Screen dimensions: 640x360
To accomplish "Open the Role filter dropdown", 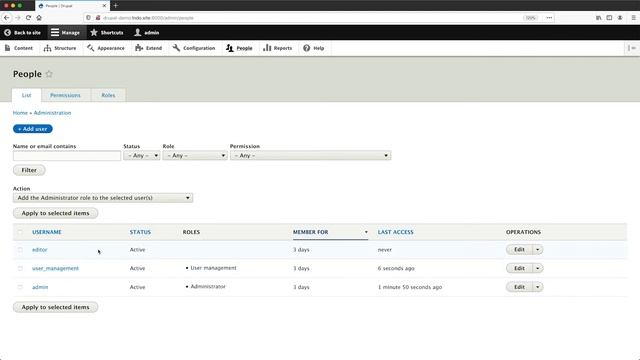I will point(195,156).
